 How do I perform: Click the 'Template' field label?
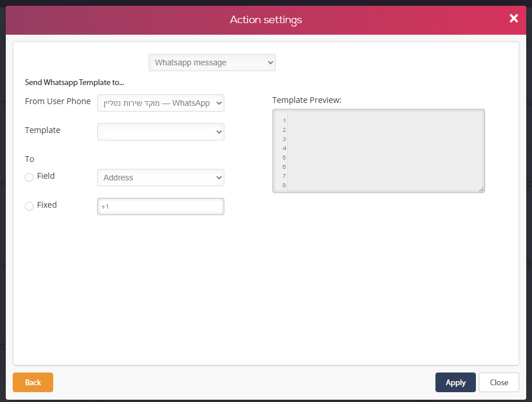42,130
